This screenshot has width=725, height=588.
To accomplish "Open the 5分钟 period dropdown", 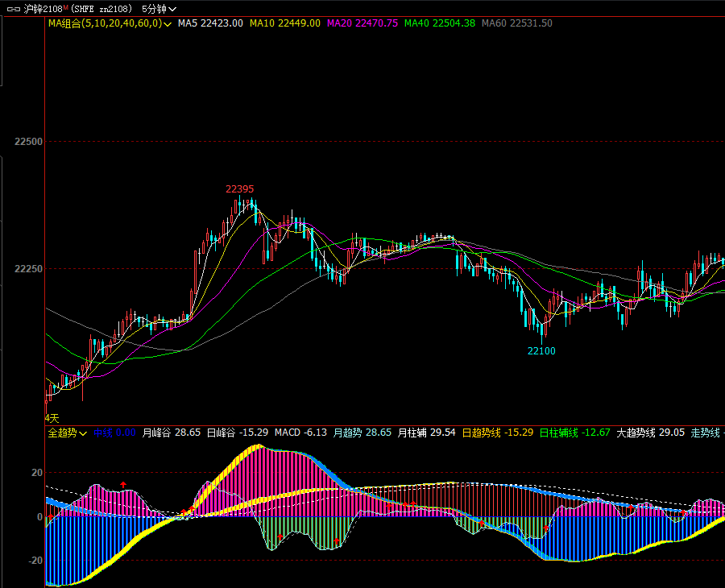I will pos(159,9).
